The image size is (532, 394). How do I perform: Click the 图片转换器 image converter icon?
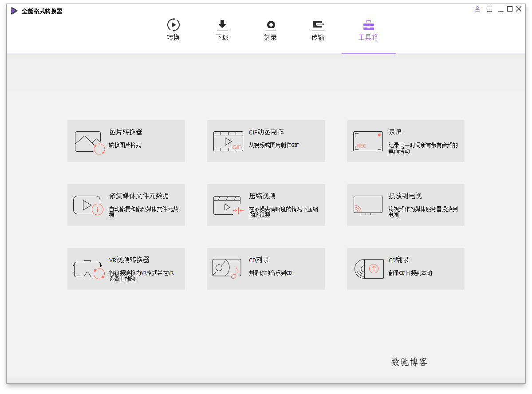(90, 142)
